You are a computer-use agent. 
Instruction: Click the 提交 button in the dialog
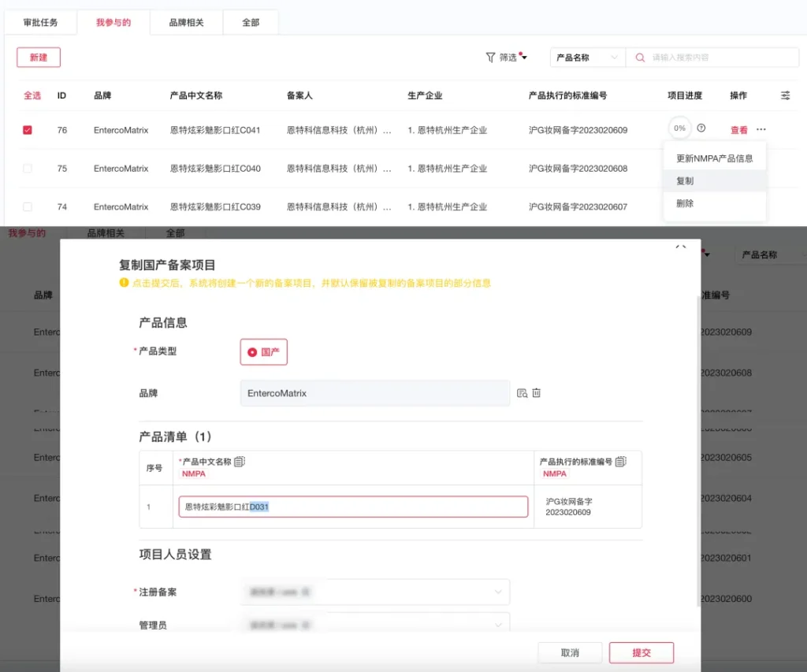(x=642, y=652)
